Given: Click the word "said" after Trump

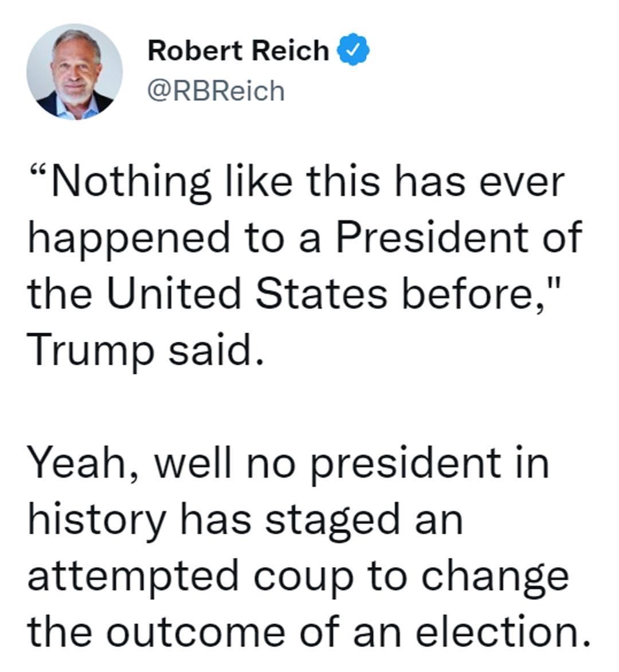Looking at the screenshot, I should (x=210, y=349).
